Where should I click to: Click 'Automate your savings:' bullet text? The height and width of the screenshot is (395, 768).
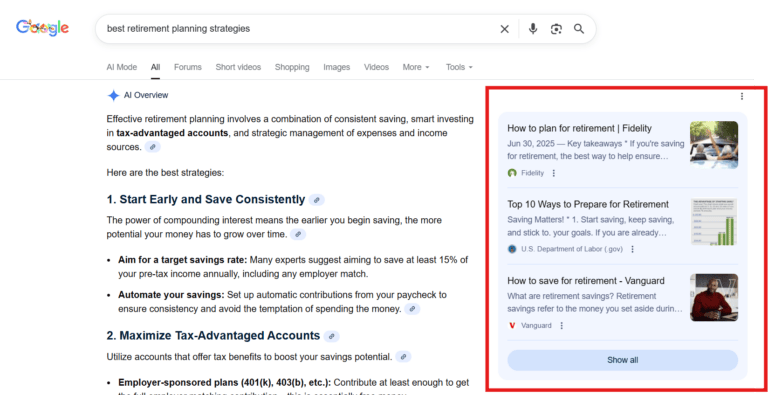[x=171, y=295]
